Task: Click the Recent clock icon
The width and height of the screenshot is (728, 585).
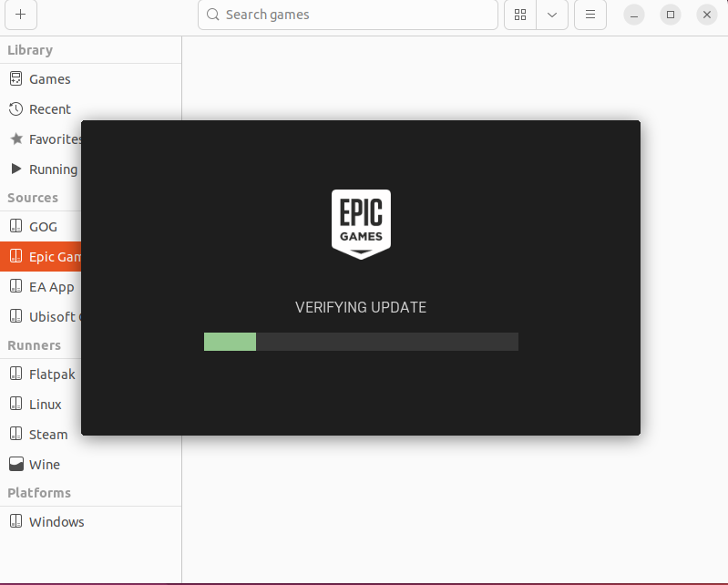Action: click(x=15, y=109)
